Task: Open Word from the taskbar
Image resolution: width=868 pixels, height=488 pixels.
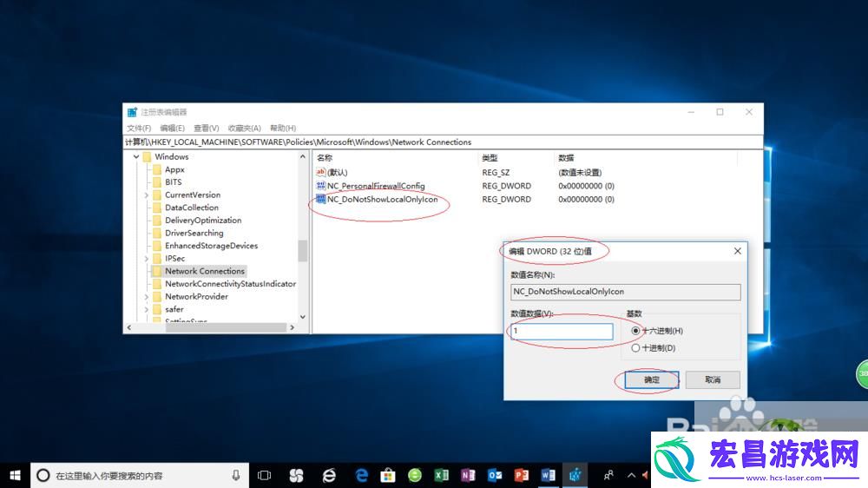Action: click(x=548, y=475)
